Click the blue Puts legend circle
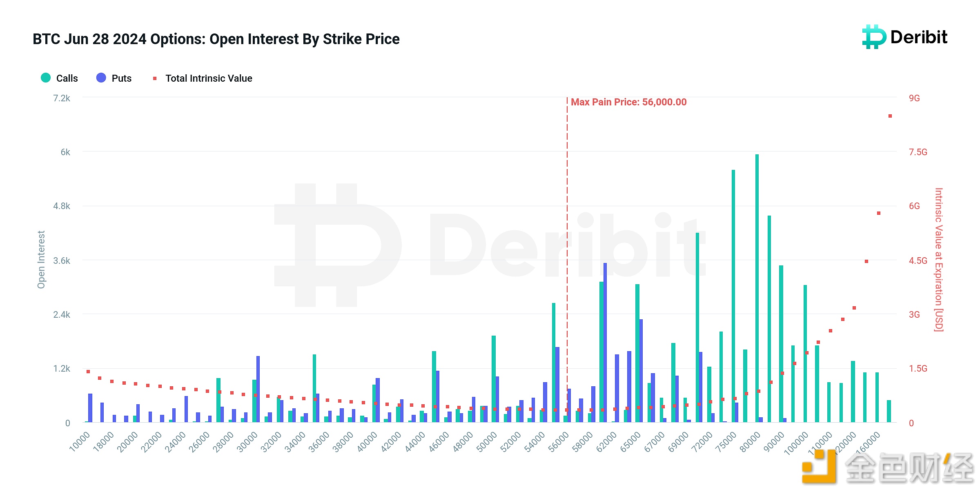Viewport: 980px width, 490px height. 101,78
